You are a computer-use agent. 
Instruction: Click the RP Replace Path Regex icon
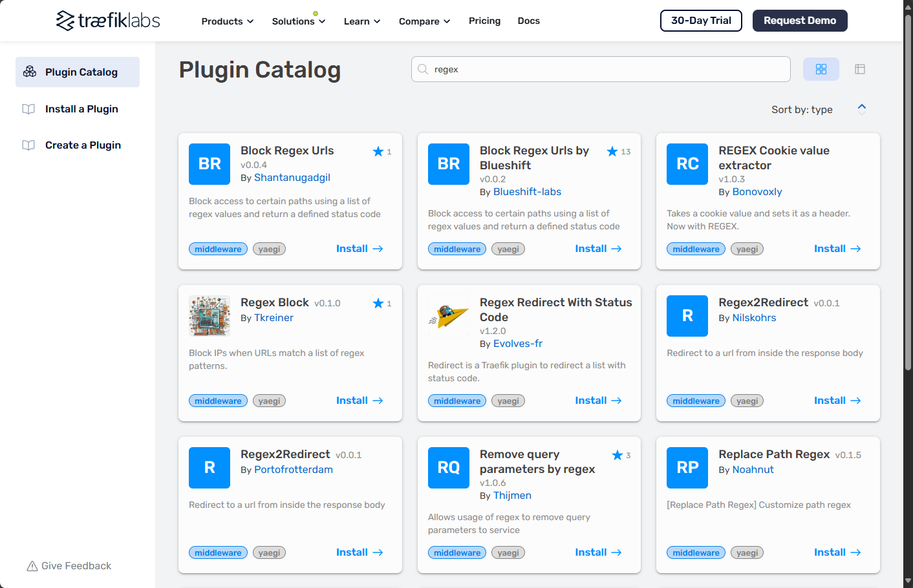coord(687,468)
